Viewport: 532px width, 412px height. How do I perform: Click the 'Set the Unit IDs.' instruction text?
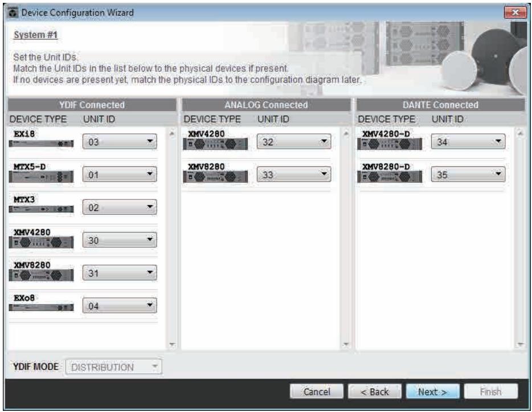[46, 57]
